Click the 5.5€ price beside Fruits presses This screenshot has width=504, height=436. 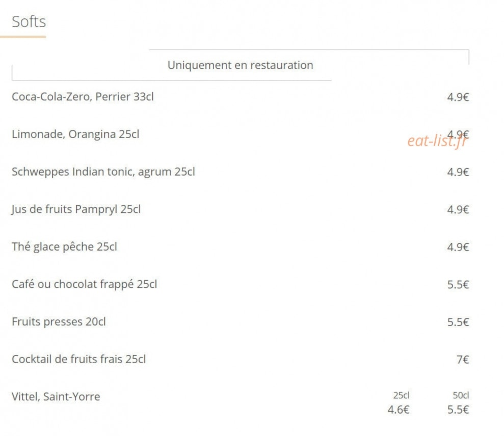[458, 322]
